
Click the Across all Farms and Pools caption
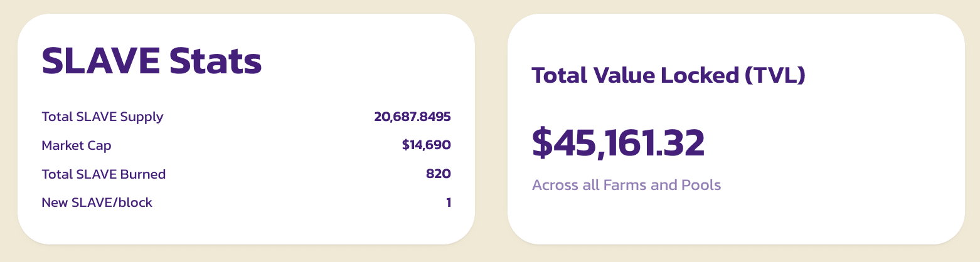click(x=626, y=186)
